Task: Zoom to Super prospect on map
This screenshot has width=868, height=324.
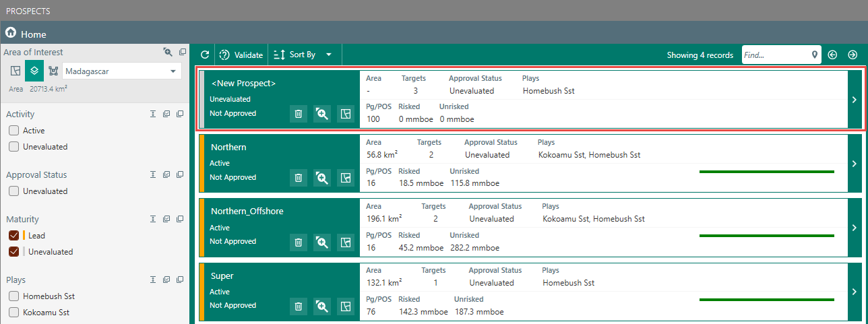Action: (x=322, y=306)
